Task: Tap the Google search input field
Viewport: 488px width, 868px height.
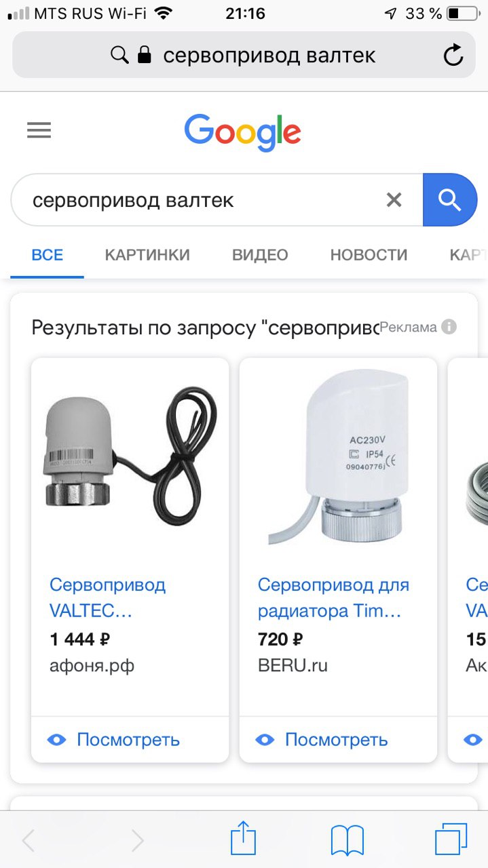Action: click(x=204, y=200)
